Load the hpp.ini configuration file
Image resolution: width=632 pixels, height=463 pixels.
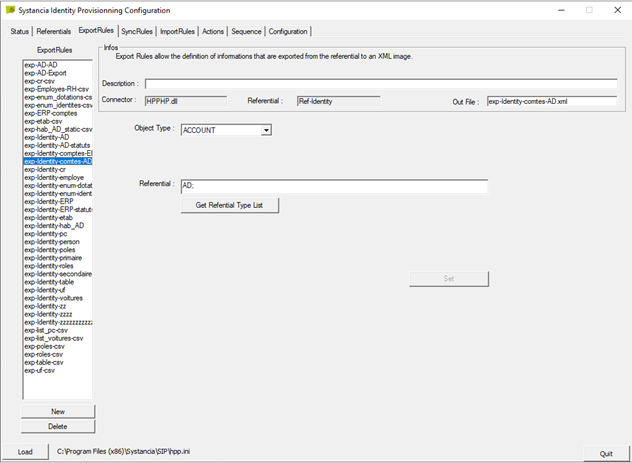[25, 452]
